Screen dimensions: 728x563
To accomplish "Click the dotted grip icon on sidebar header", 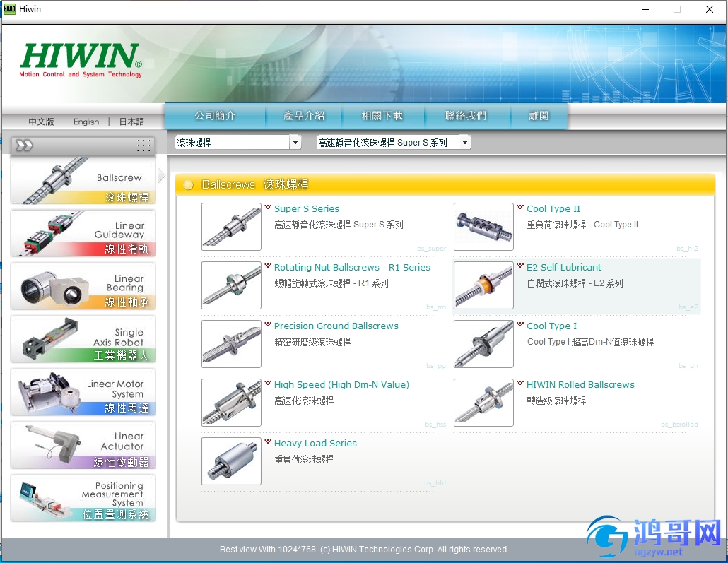I will click(143, 146).
